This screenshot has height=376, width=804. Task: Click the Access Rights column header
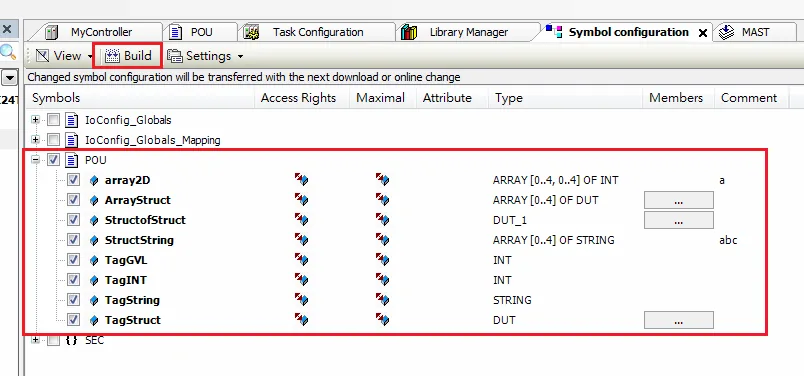[x=302, y=98]
